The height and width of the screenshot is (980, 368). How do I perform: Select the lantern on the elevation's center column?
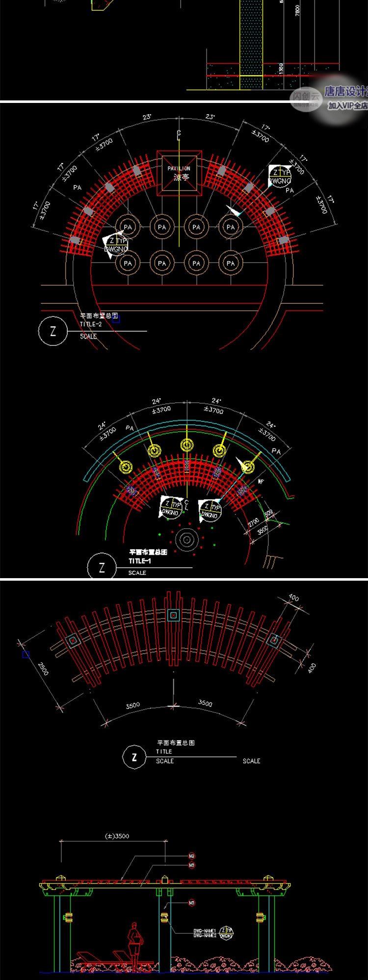click(x=164, y=917)
